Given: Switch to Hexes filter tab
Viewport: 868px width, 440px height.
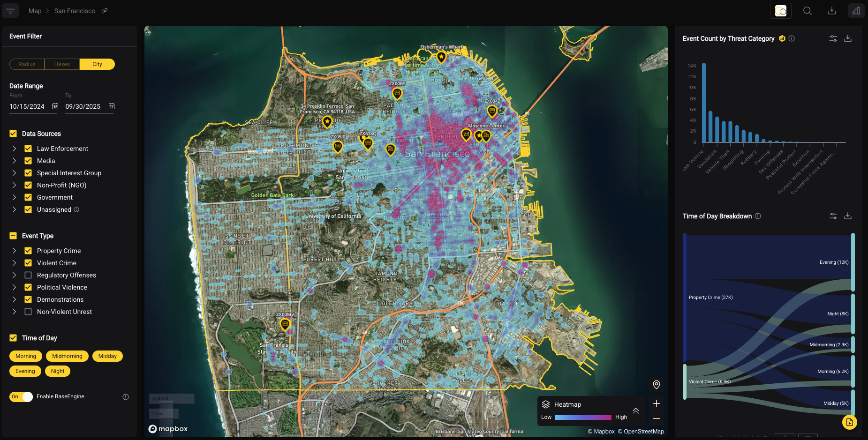Looking at the screenshot, I should [x=62, y=64].
